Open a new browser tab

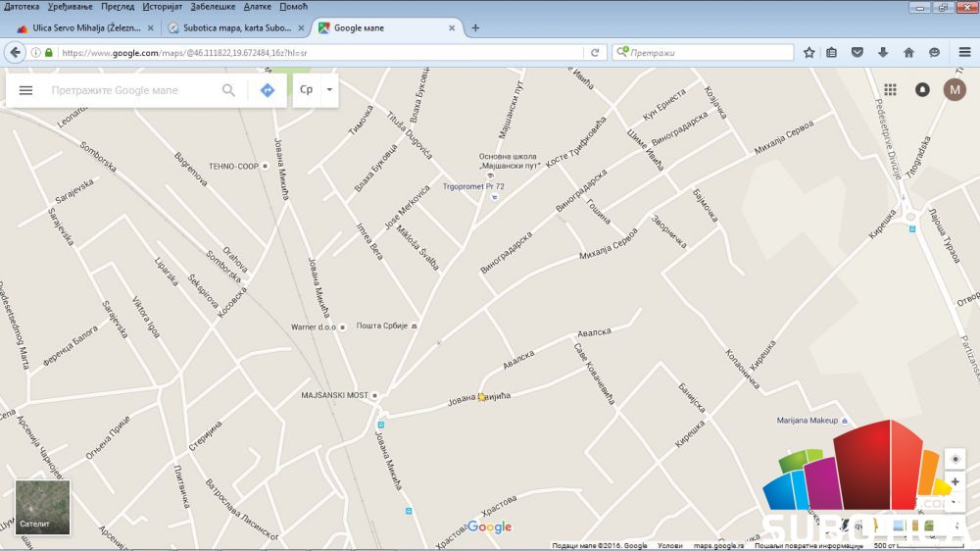coord(476,28)
